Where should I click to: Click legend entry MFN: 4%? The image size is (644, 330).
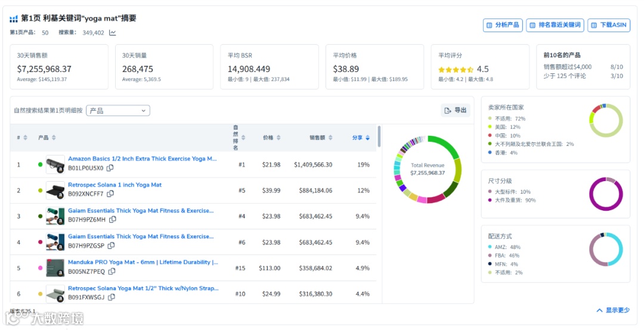click(503, 264)
